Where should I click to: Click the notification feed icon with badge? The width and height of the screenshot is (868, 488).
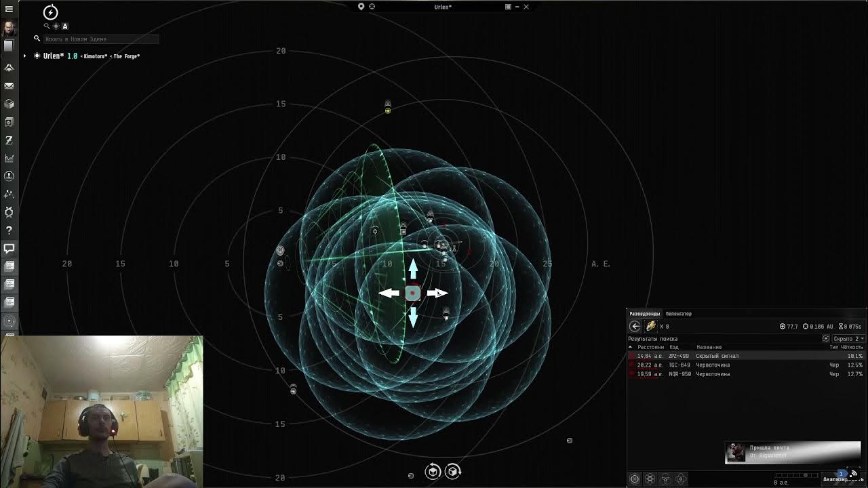point(852,473)
